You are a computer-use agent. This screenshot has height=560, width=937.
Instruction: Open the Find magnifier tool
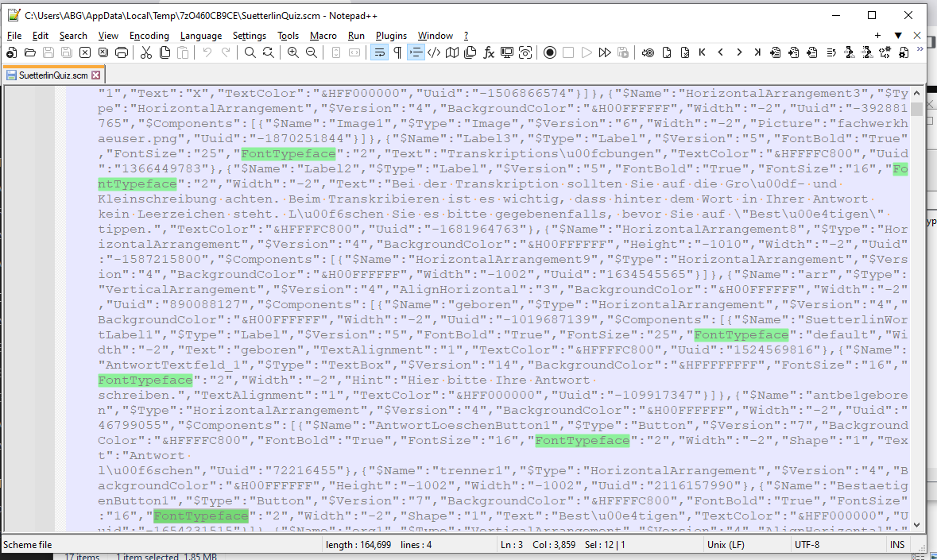pyautogui.click(x=250, y=52)
